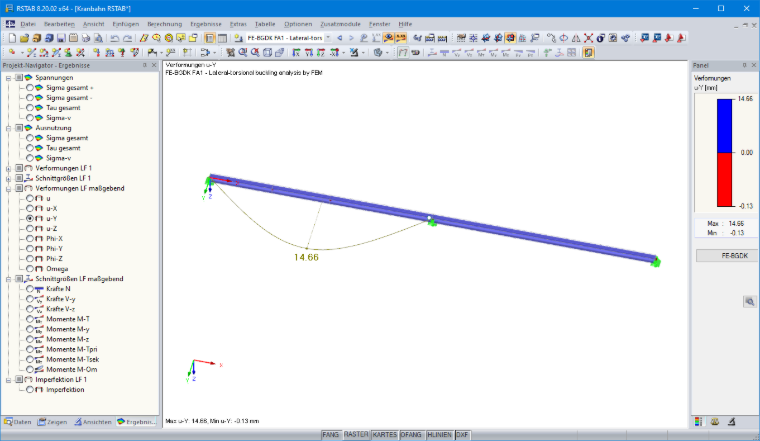Open the Ergebnisse menu
The image size is (760, 441).
[206, 24]
